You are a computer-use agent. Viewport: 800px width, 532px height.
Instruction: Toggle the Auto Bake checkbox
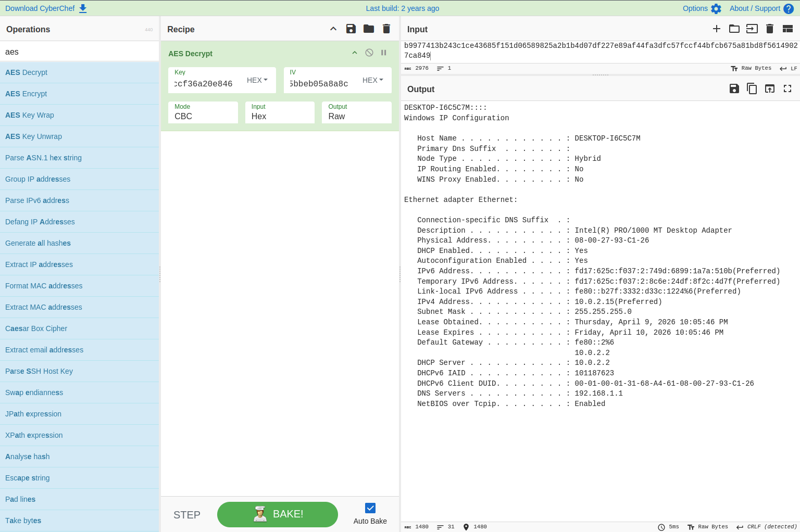click(x=370, y=508)
